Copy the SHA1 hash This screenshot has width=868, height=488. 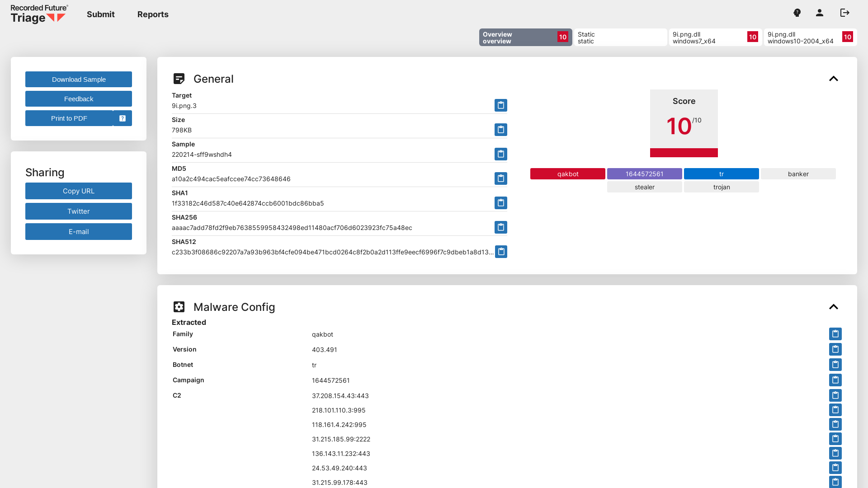click(x=500, y=203)
